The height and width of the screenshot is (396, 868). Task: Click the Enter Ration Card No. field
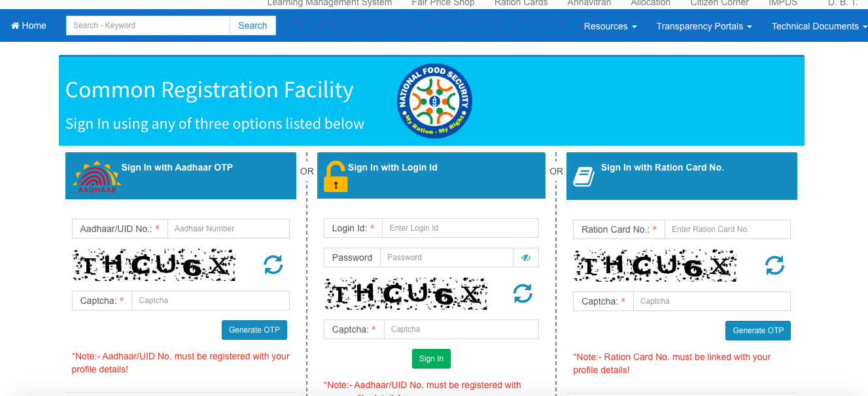click(727, 229)
